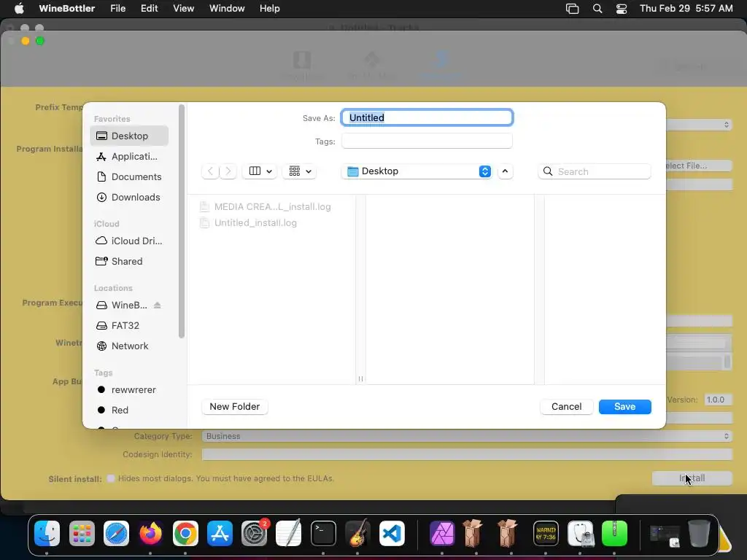The width and height of the screenshot is (747, 560).
Task: Toggle the Silent install checkbox
Action: (x=111, y=478)
